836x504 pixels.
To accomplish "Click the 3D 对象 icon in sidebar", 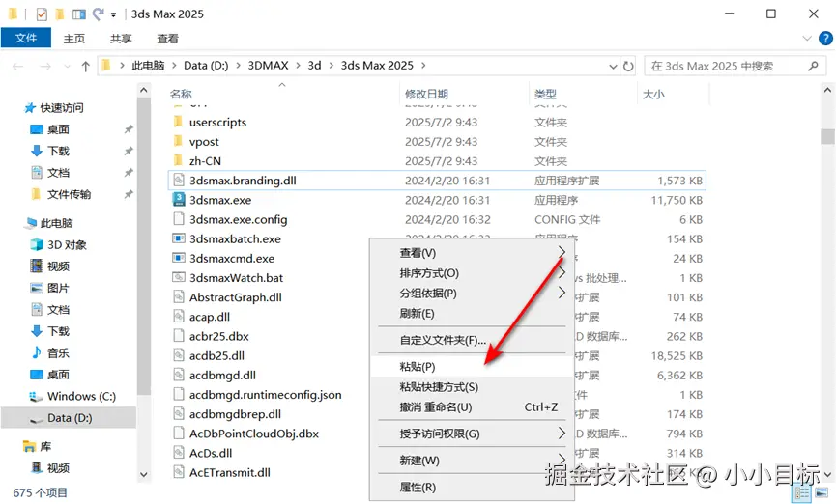I will (37, 244).
